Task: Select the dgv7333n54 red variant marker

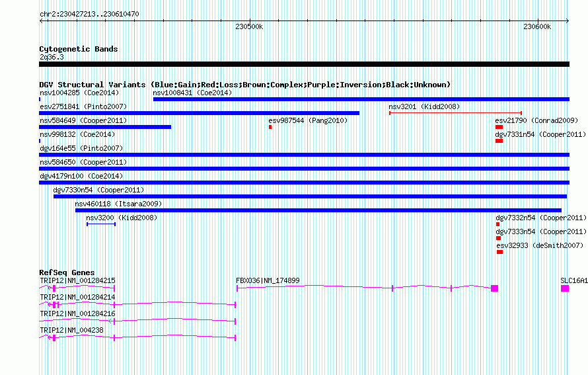Action: [498, 238]
